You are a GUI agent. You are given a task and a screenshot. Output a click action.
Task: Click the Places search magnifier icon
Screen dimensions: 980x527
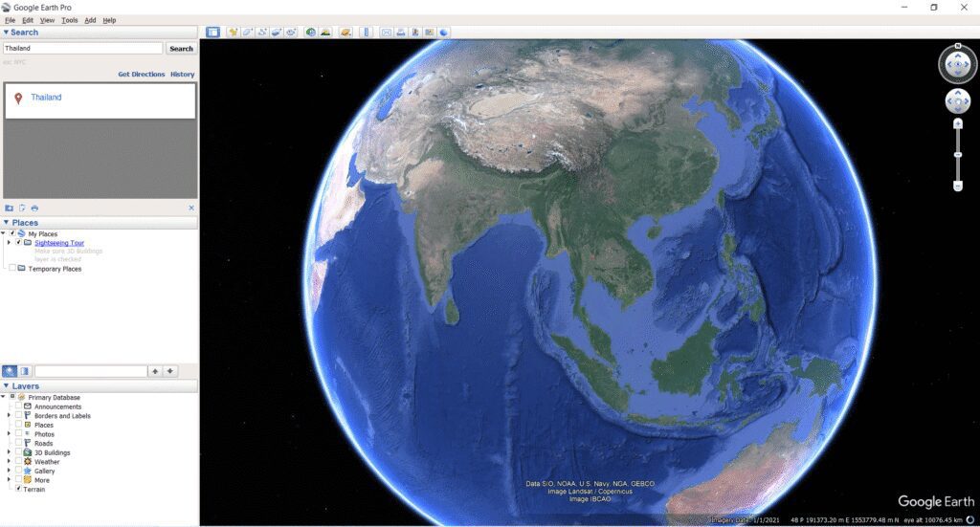(10, 371)
